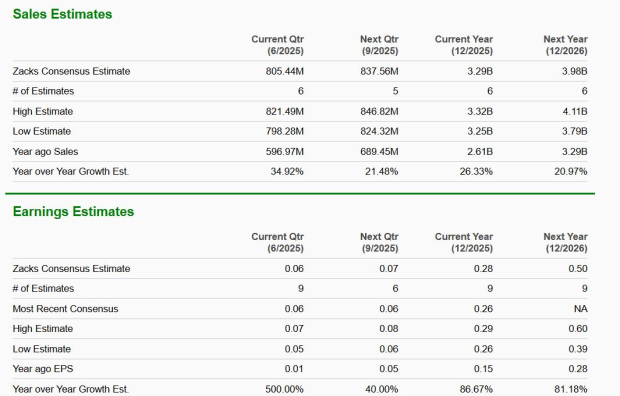The image size is (620, 396).
Task: Click Year over Year Growth Est. label in Sales table
Action: coord(71,172)
